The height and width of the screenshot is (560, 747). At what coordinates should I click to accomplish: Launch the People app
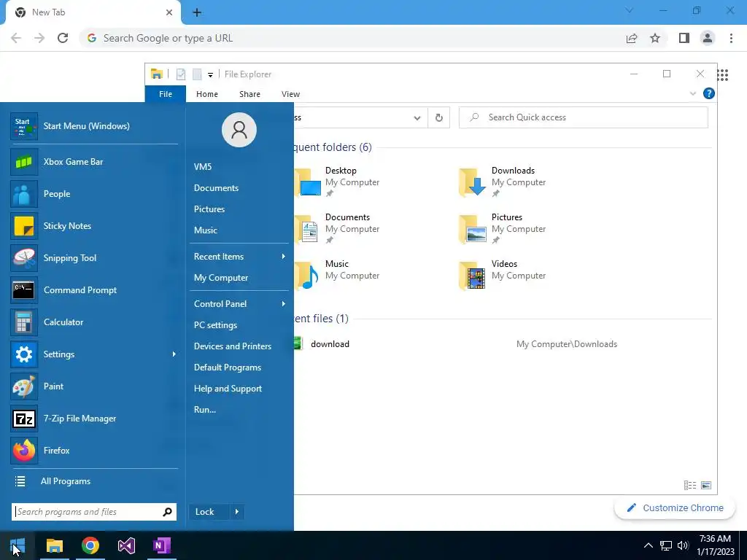94,194
